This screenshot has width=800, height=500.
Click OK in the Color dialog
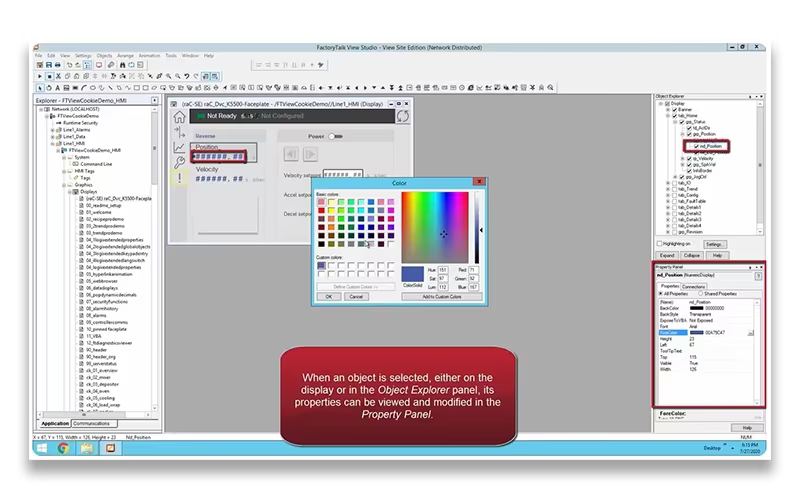[x=329, y=296]
